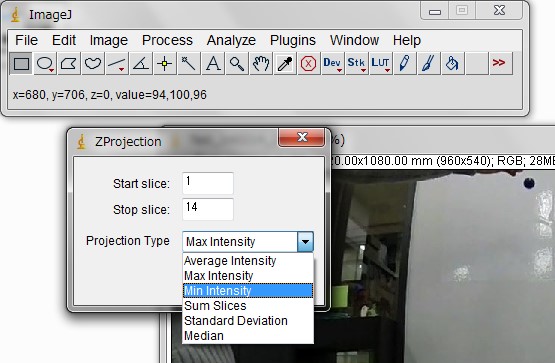Image resolution: width=555 pixels, height=363 pixels.
Task: Click the Start slice input field
Action: (x=208, y=183)
